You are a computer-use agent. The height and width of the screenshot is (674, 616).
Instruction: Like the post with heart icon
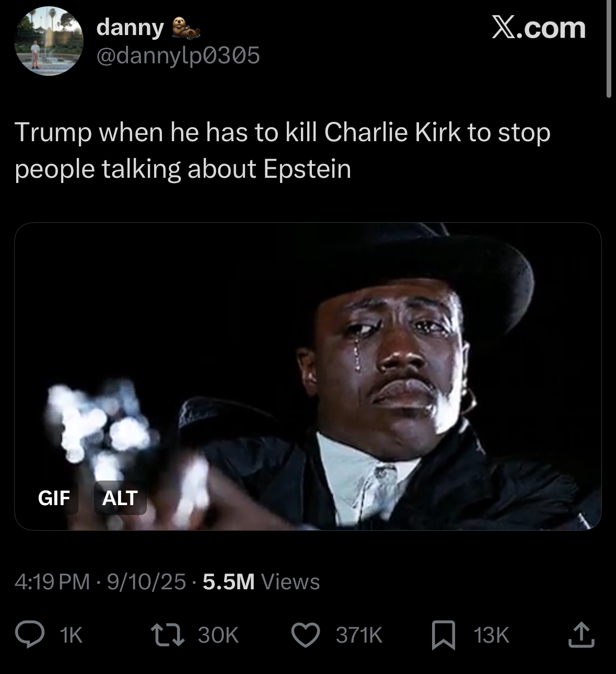305,635
